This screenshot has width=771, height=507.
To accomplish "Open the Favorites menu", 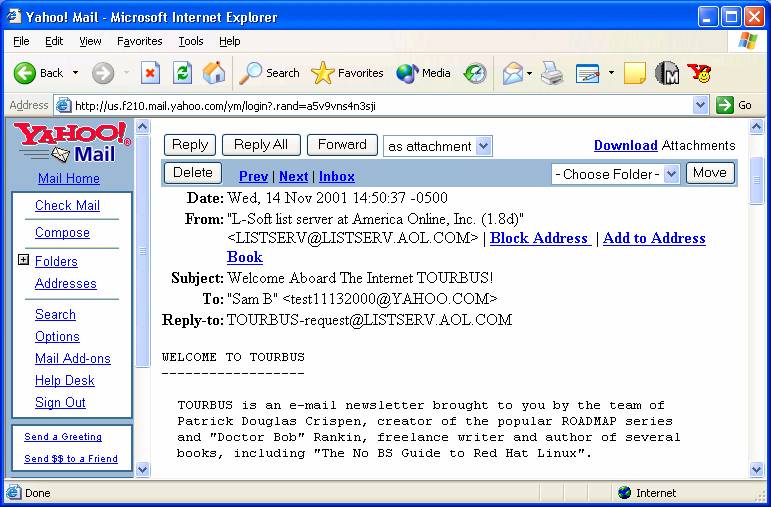I will click(140, 41).
